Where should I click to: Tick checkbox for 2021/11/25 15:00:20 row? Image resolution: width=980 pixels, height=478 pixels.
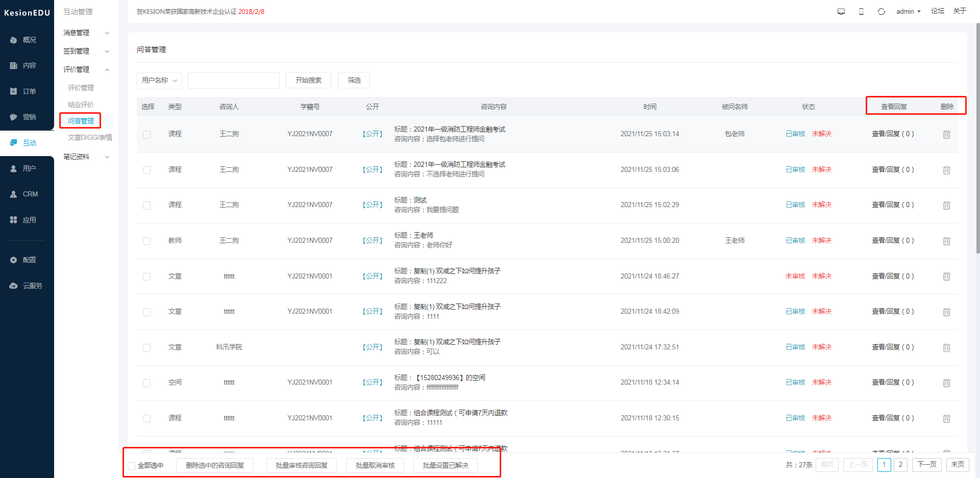(147, 241)
